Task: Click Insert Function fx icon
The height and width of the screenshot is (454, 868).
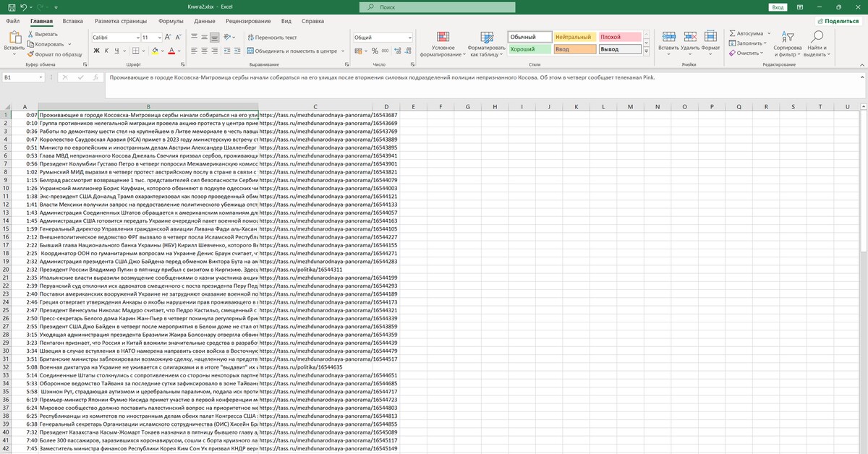Action: pyautogui.click(x=95, y=77)
